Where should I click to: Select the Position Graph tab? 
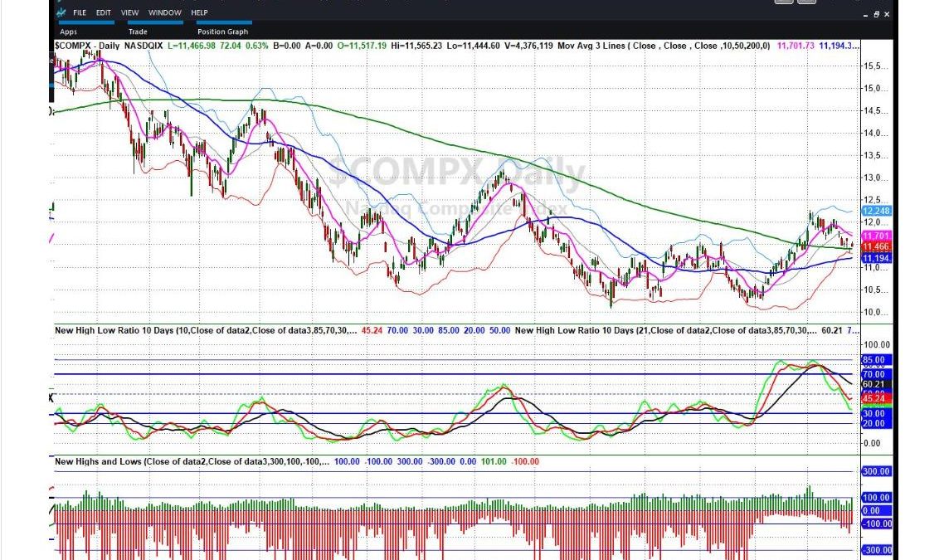[x=222, y=32]
